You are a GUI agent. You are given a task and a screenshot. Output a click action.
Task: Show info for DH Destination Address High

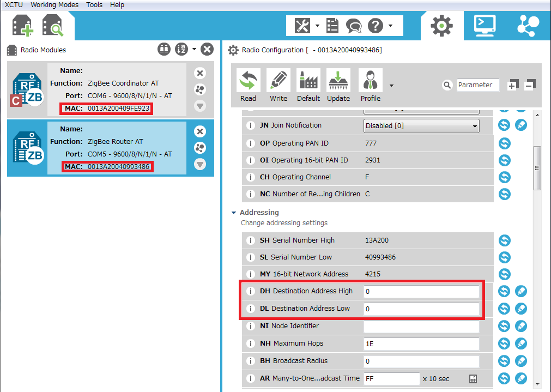coord(251,291)
